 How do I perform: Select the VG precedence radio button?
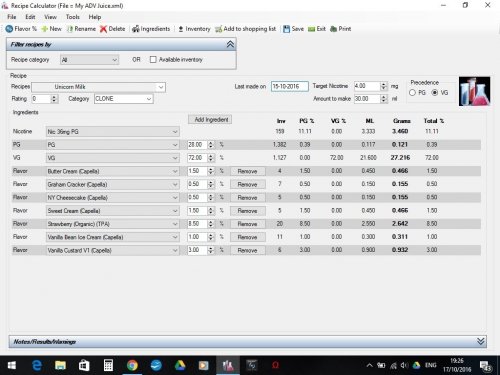(x=435, y=93)
